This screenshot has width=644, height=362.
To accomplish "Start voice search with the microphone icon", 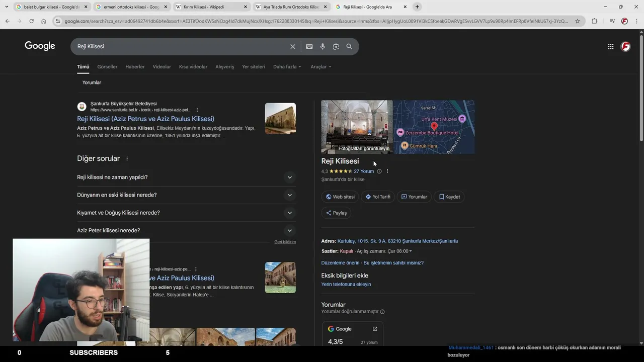I will tap(323, 46).
